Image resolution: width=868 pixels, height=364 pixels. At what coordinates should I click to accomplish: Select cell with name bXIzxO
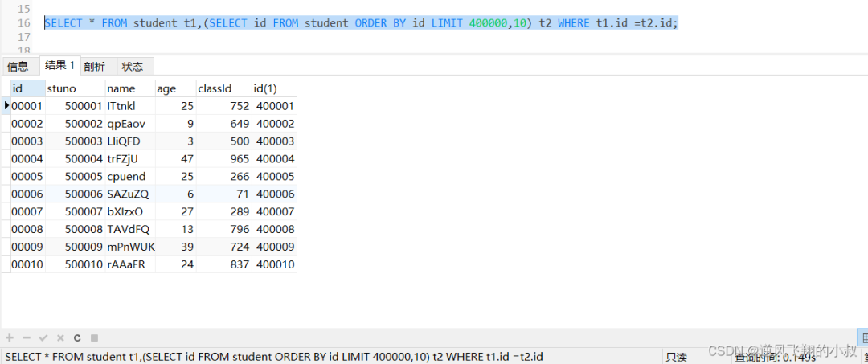[x=130, y=211]
